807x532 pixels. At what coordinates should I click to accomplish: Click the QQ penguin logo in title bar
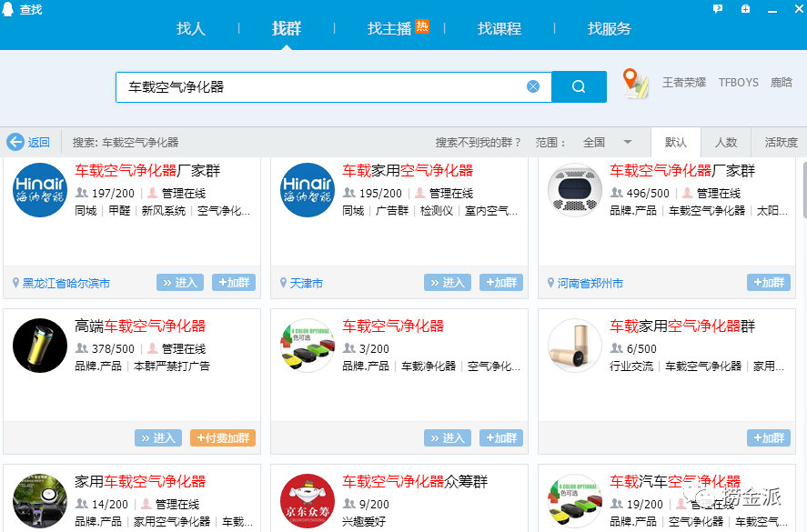point(10,9)
